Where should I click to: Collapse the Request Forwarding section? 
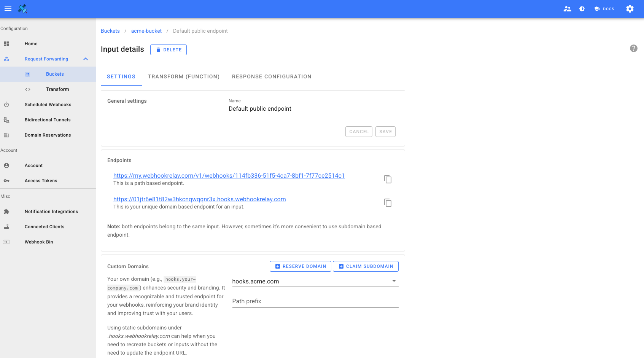85,59
